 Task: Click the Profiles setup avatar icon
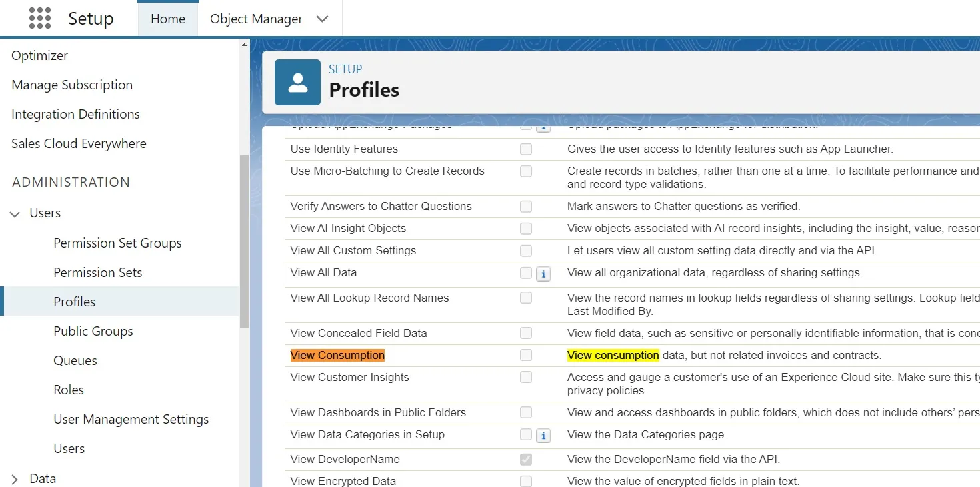(x=297, y=81)
